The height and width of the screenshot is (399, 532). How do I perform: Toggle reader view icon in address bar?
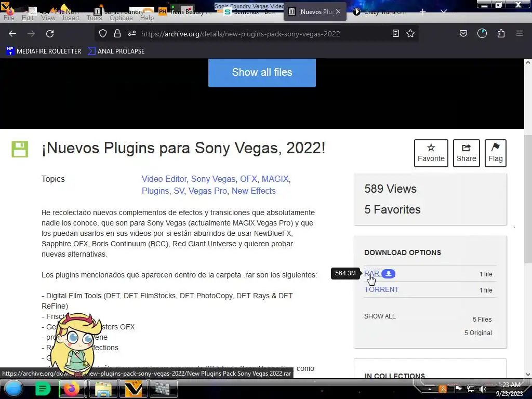[x=395, y=33]
